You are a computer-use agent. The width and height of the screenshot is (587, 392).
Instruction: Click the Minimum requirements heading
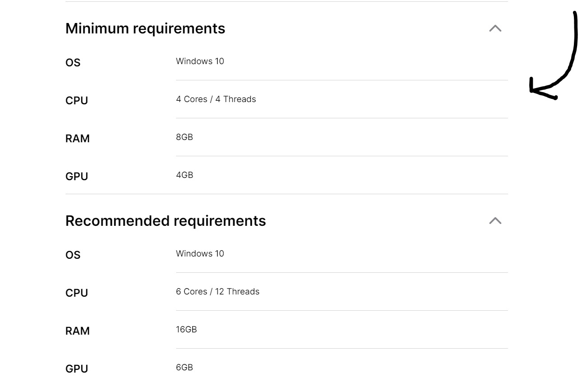(145, 28)
